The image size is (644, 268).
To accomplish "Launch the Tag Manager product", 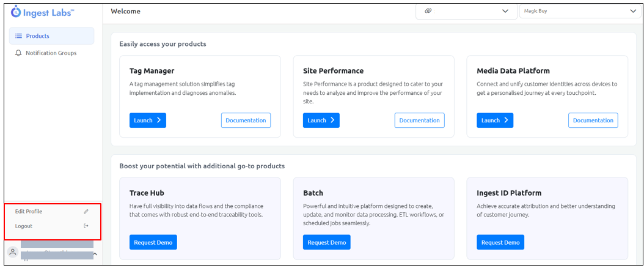I will [147, 121].
